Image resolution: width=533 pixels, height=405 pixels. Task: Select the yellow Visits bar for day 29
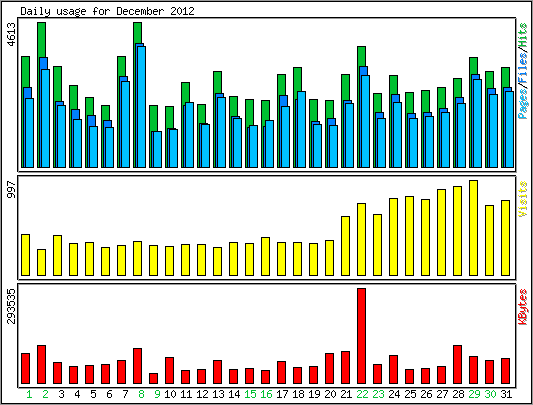tap(473, 228)
